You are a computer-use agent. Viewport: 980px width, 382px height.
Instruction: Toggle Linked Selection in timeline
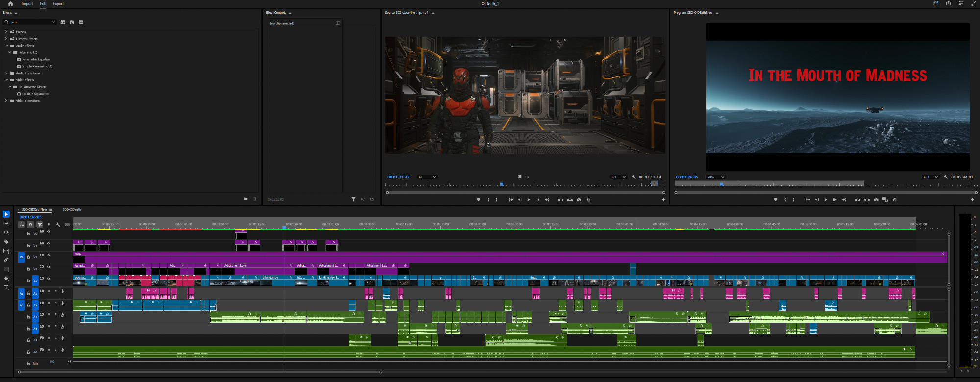point(40,225)
